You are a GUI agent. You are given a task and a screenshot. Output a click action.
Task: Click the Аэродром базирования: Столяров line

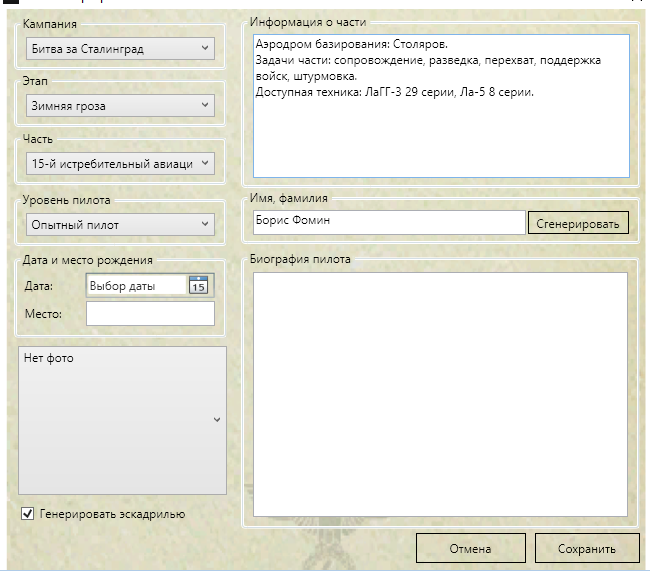pyautogui.click(x=352, y=44)
